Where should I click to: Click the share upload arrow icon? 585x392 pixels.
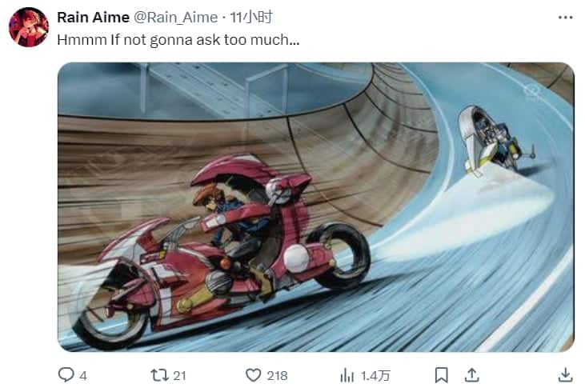471,375
